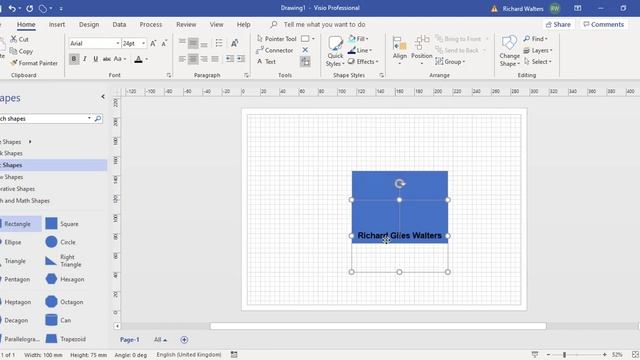Toggle Italic formatting
Screen dimensions: 640x360
point(85,59)
